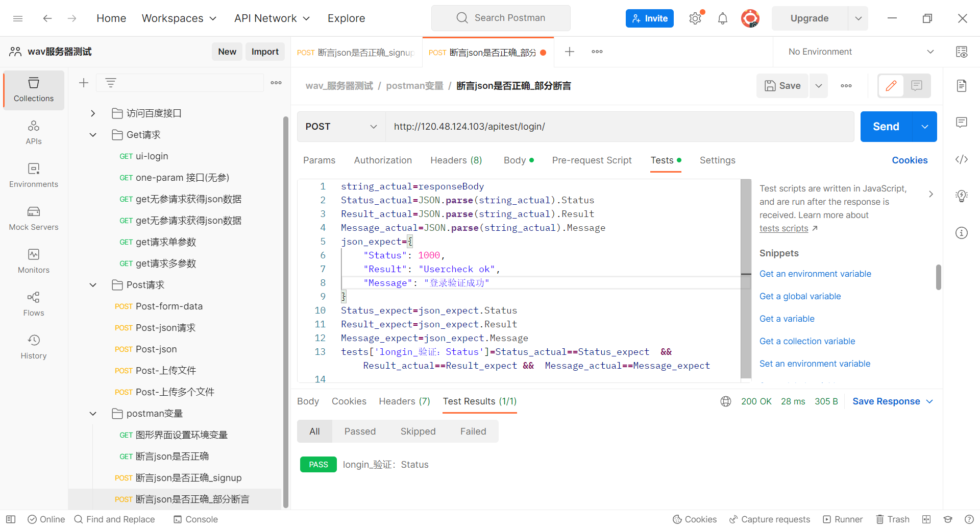
Task: Open documentation icon in right sidebar
Action: click(962, 86)
